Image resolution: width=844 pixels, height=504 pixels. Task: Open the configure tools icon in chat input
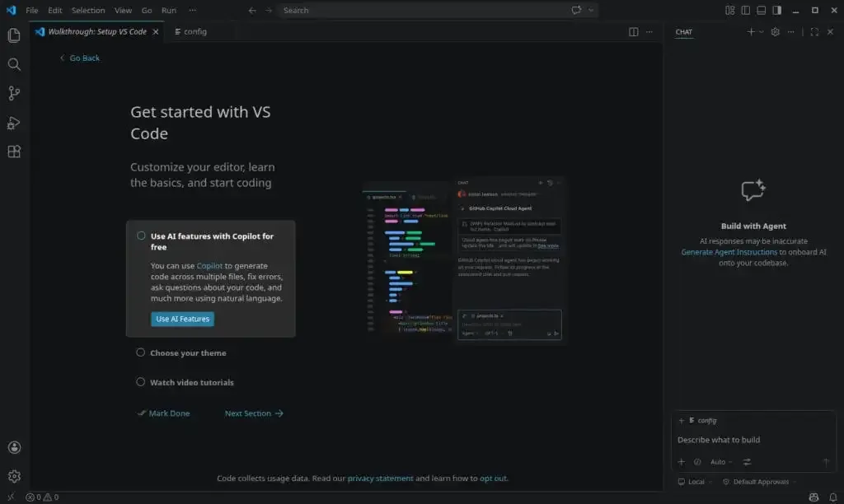click(747, 462)
